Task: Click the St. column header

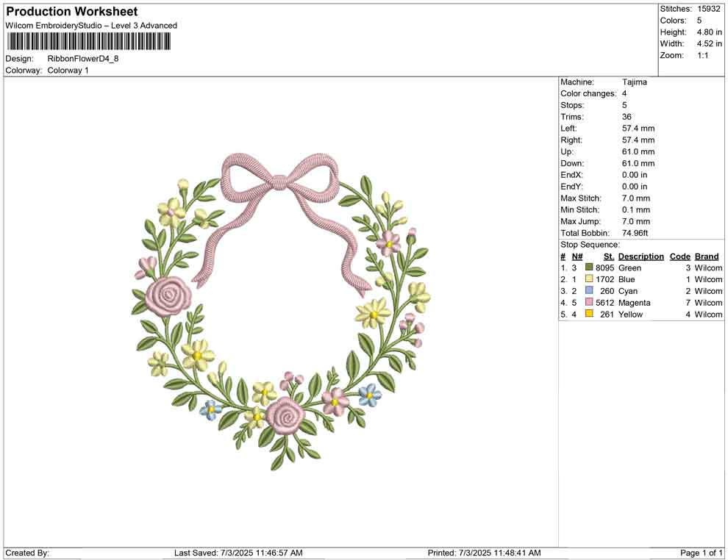Action: coord(608,256)
